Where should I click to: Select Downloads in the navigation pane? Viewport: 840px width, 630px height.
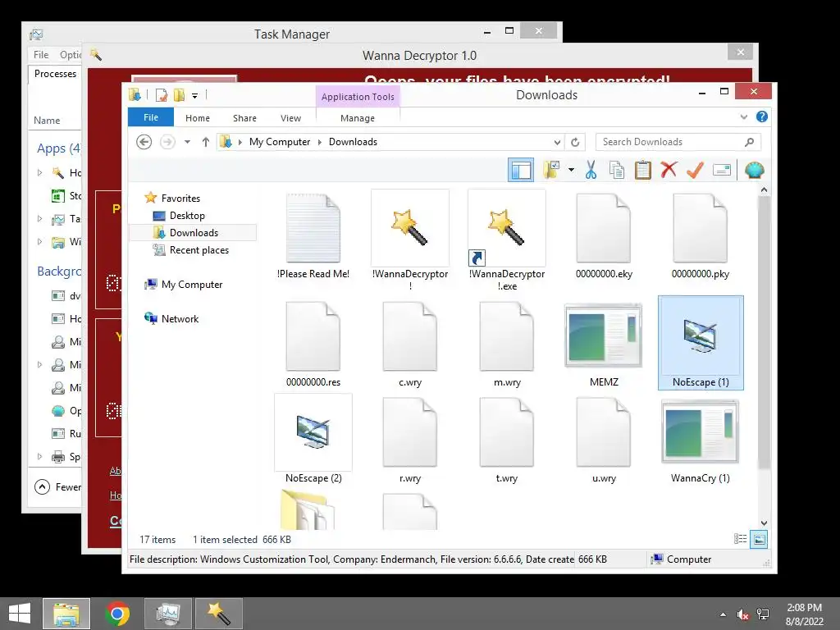(x=194, y=232)
